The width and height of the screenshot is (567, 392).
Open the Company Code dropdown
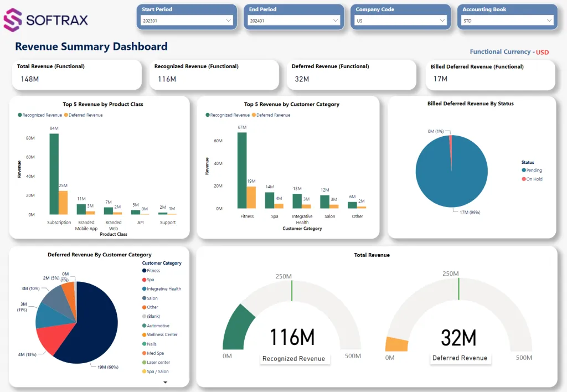(x=400, y=20)
